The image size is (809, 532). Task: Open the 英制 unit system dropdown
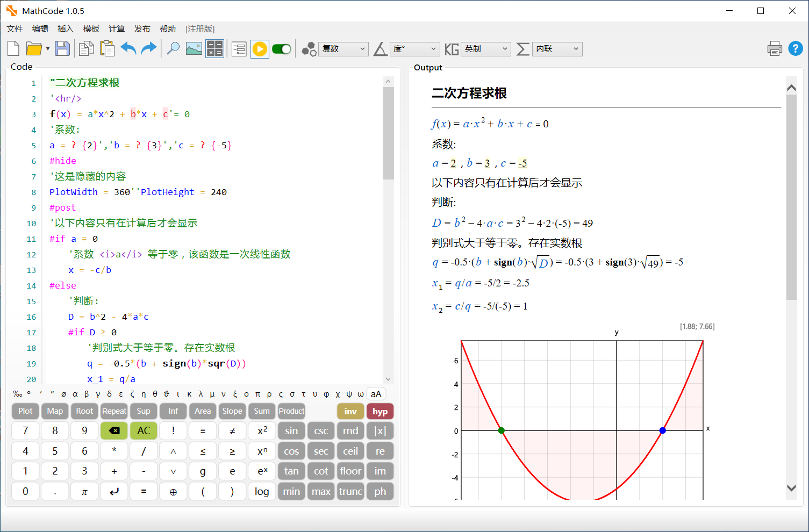pyautogui.click(x=486, y=49)
